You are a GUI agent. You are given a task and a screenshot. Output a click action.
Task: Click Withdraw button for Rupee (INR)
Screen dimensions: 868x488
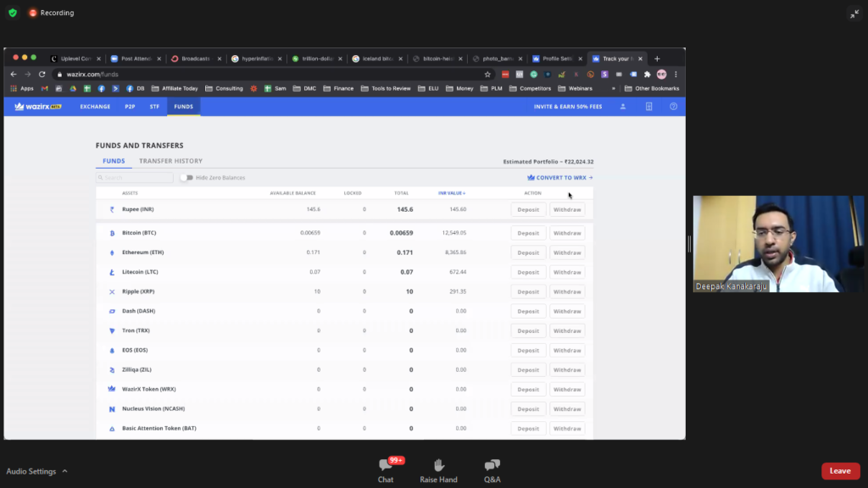pyautogui.click(x=567, y=209)
